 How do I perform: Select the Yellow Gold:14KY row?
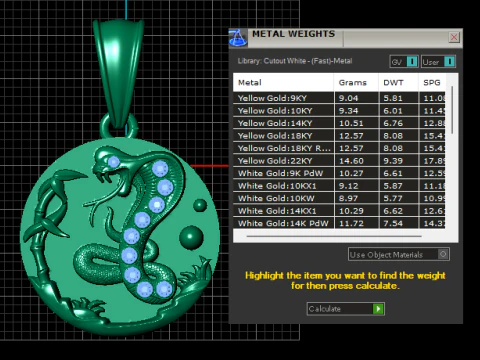pos(339,123)
